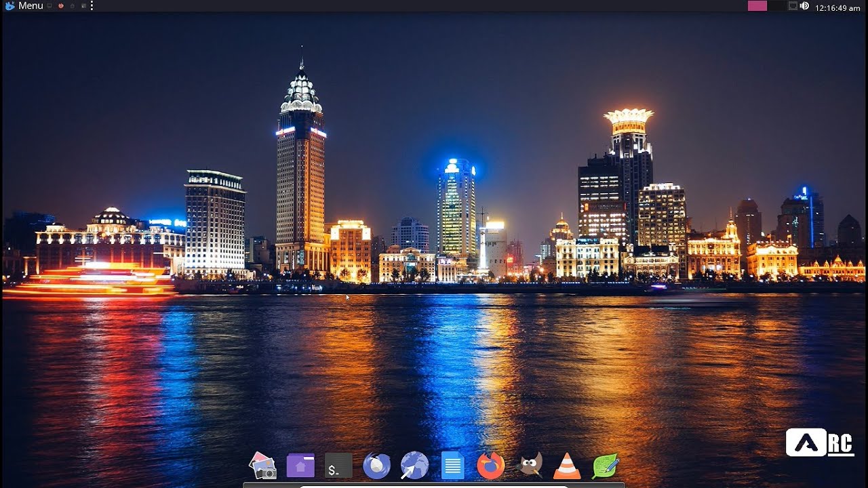Select the pink active workspace in pager

(757, 5)
